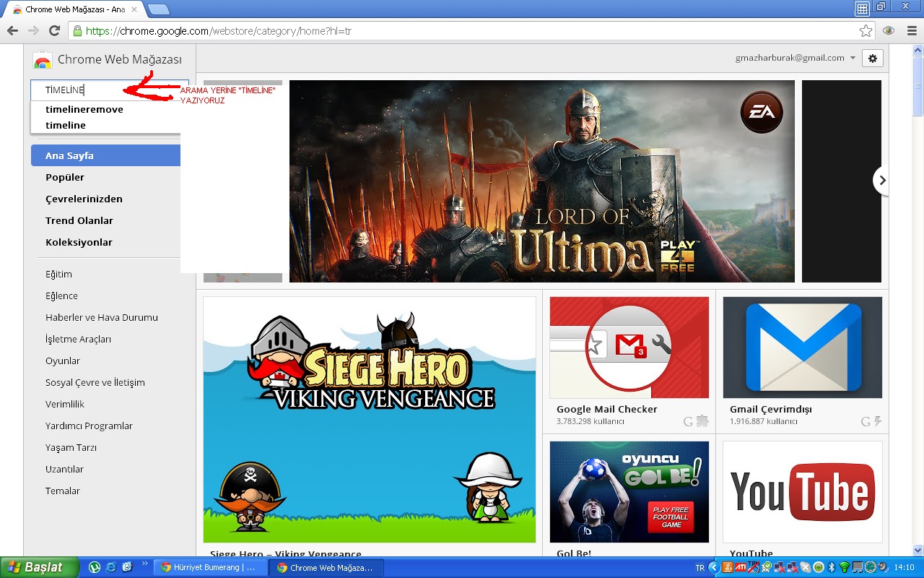Viewport: 924px width, 578px height.
Task: Click the browser forward arrow
Action: (x=32, y=30)
